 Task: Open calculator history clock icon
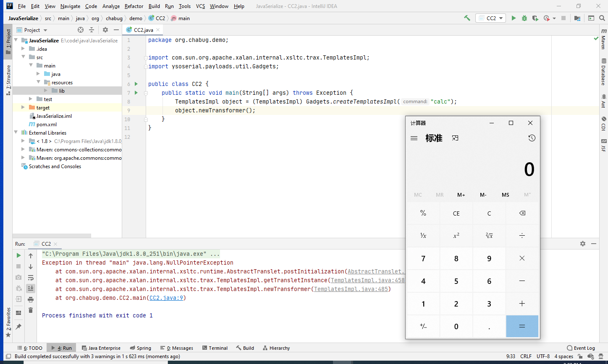(x=532, y=138)
